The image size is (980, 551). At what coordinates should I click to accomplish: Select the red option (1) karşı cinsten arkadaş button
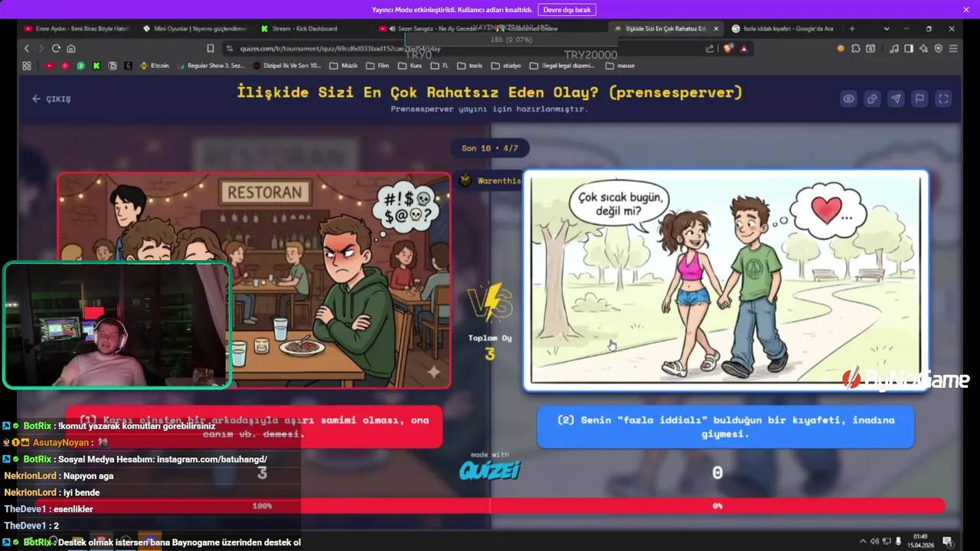254,427
